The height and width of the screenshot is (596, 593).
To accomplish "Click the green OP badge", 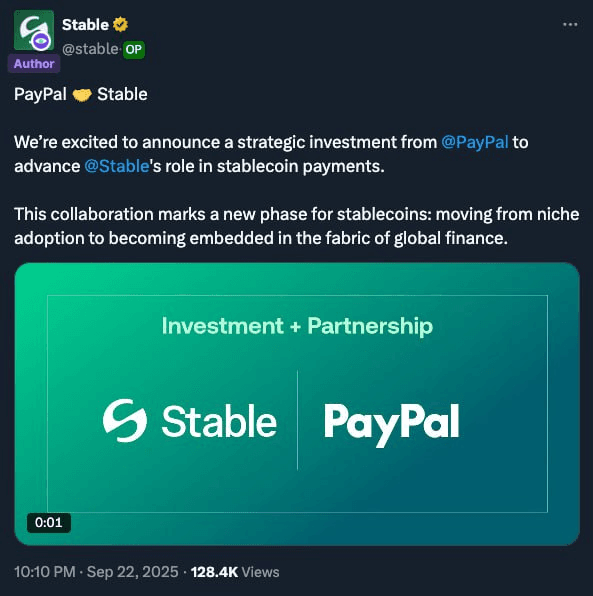I will (133, 49).
